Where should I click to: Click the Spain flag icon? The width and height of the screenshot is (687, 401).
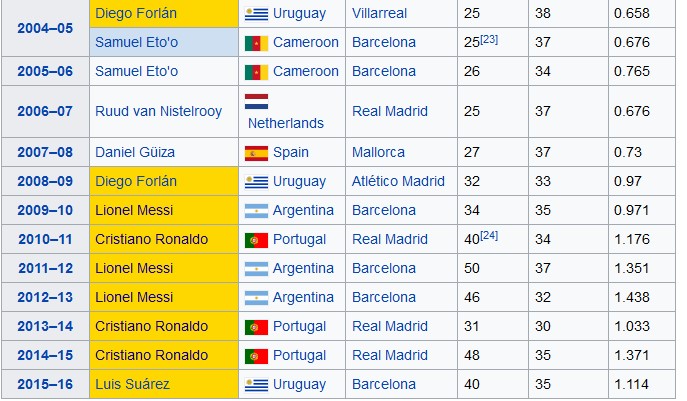[x=256, y=153]
